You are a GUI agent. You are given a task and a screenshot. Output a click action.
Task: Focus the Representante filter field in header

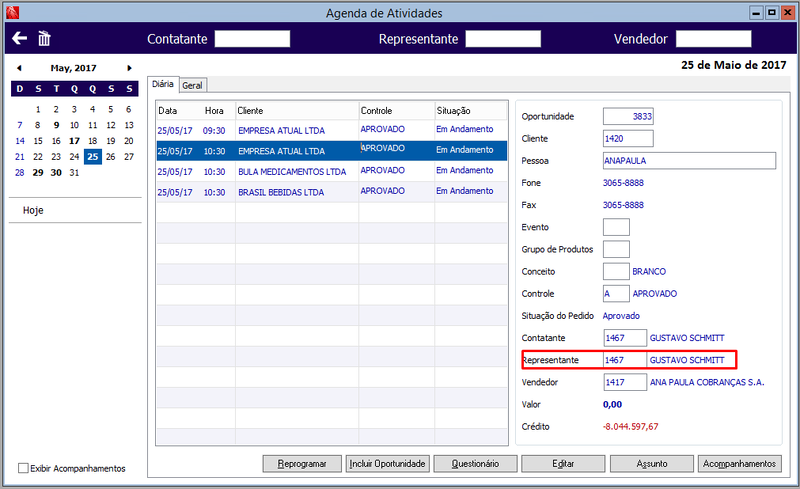pos(503,39)
